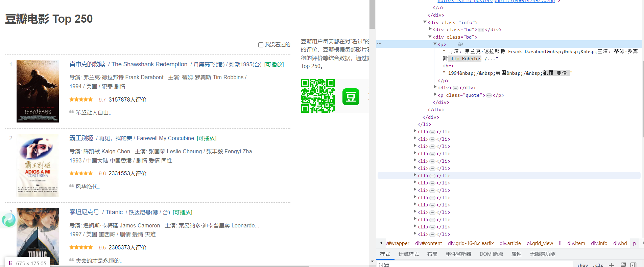
Task: Open the floating round assistant icon at page edge
Action: point(9,220)
